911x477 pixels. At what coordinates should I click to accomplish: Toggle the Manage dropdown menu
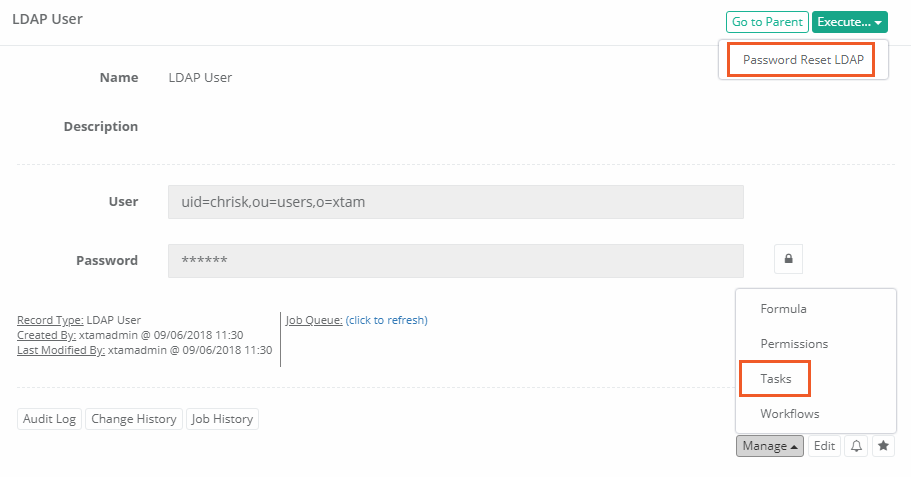click(769, 446)
